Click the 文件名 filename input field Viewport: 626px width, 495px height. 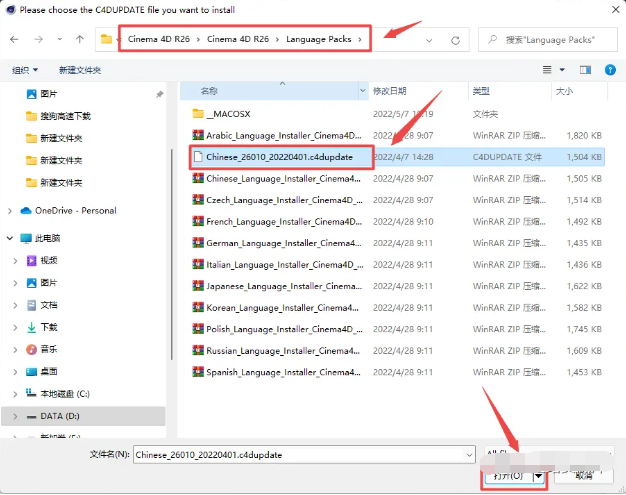[300, 454]
